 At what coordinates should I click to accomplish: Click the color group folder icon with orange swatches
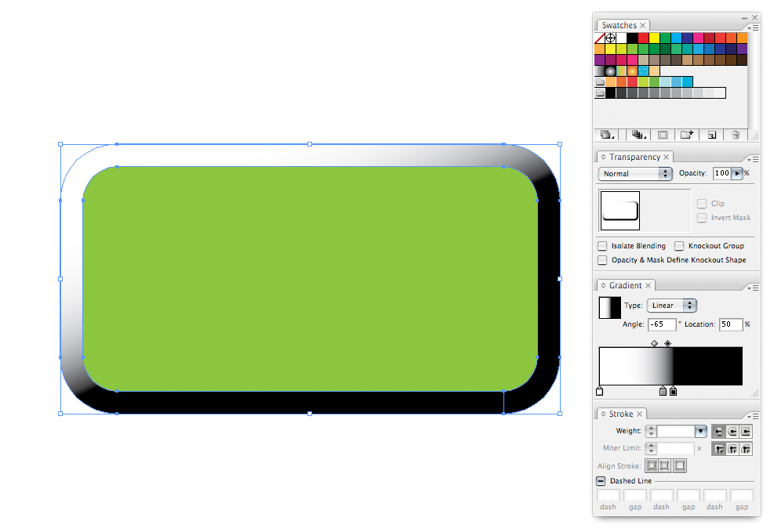point(600,81)
